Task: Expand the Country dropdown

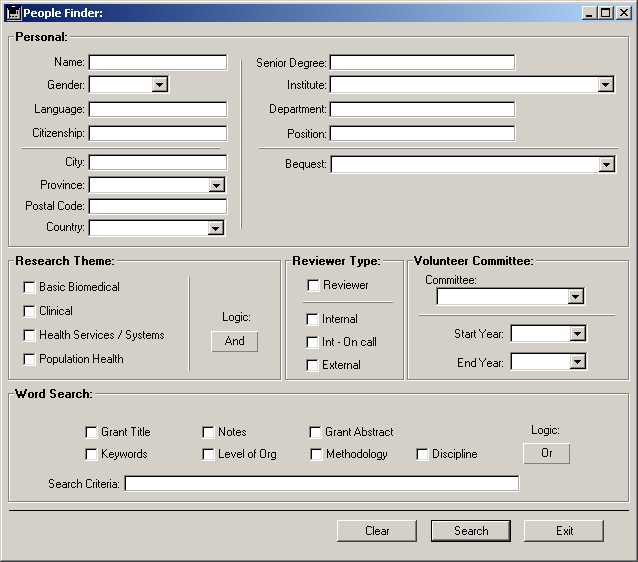Action: pos(216,228)
